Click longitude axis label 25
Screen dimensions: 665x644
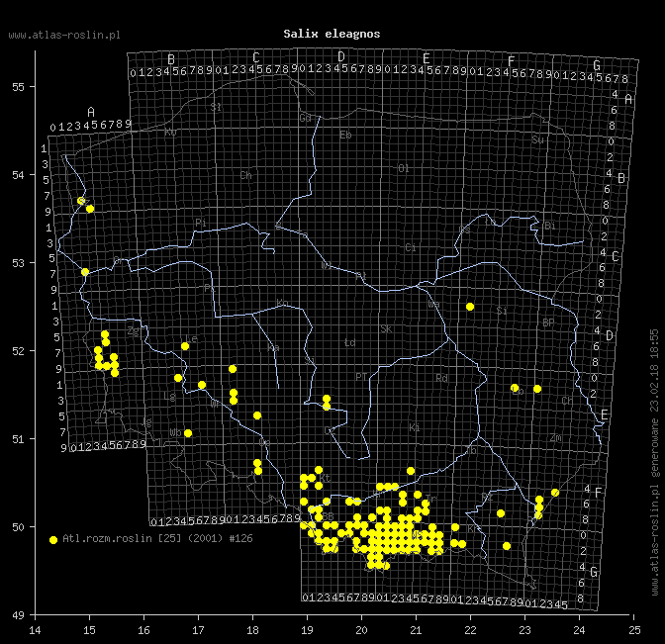coord(634,630)
